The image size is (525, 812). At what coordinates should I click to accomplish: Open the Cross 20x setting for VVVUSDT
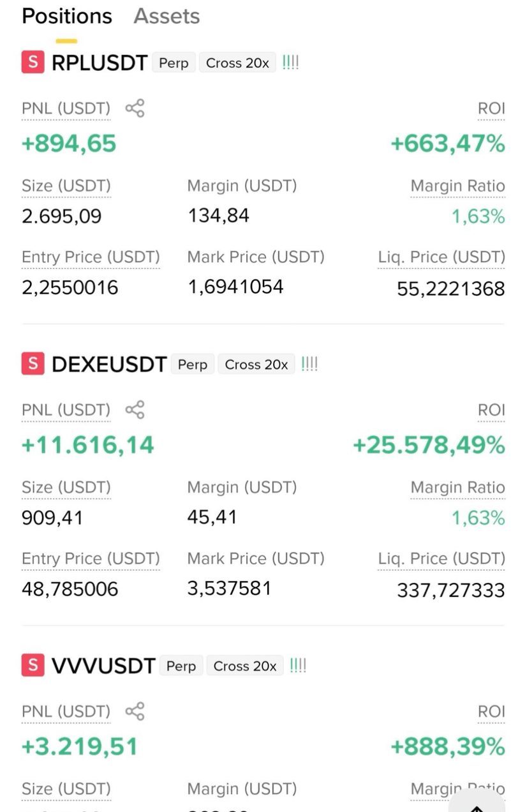click(x=245, y=666)
